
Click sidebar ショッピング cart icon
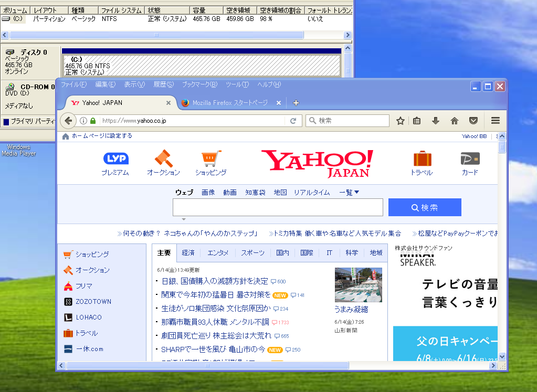tap(68, 255)
